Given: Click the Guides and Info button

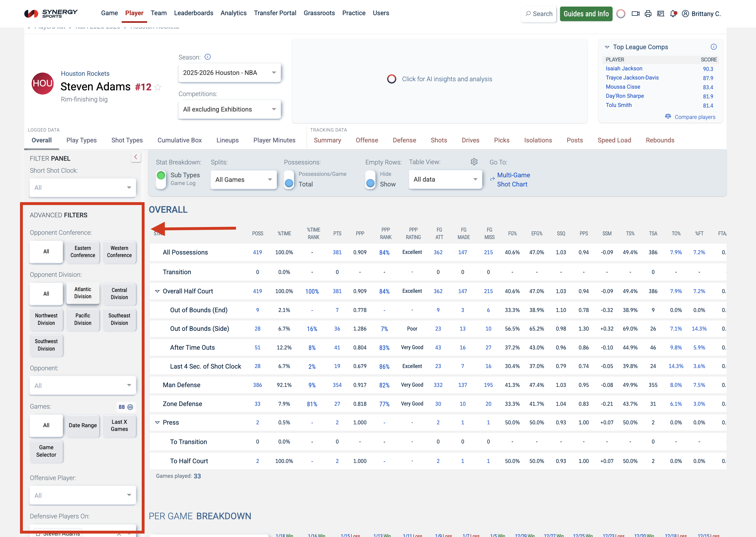Looking at the screenshot, I should pos(586,13).
